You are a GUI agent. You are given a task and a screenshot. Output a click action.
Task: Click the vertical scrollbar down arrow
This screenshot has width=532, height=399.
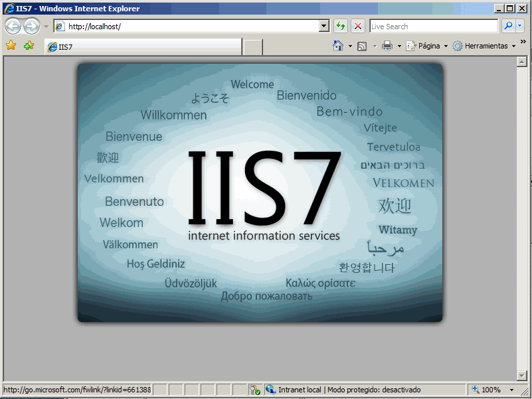pyautogui.click(x=521, y=375)
